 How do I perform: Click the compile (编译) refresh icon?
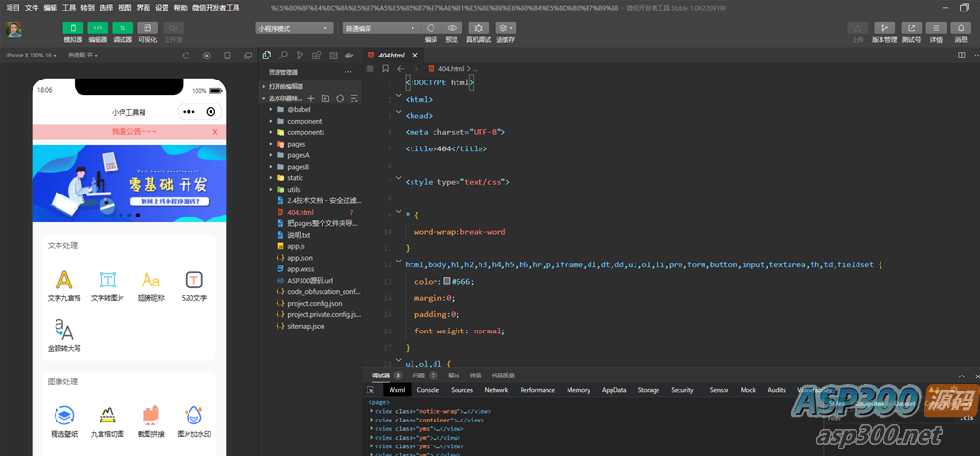431,28
